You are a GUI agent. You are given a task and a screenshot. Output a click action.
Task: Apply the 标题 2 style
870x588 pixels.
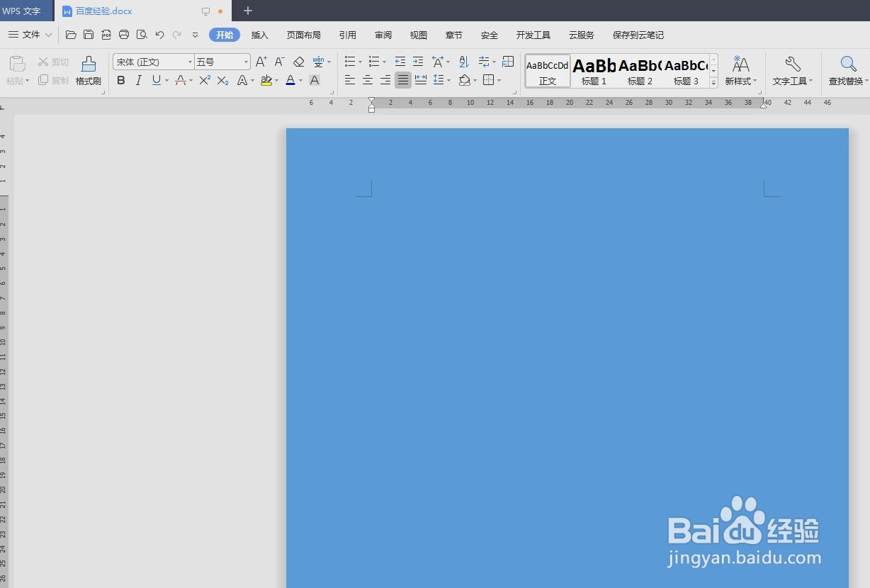click(x=640, y=71)
